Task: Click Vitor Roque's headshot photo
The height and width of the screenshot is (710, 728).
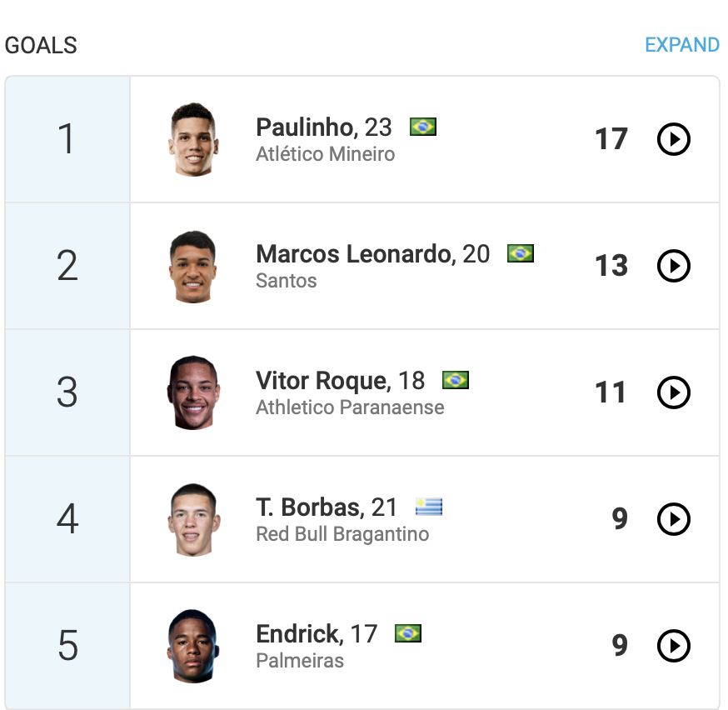Action: [193, 392]
